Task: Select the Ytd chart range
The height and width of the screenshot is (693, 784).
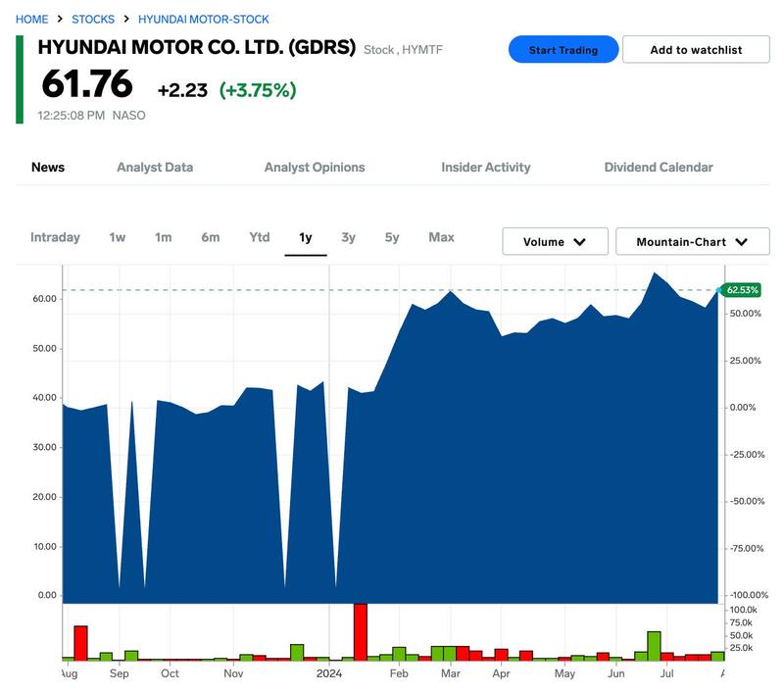Action: (260, 237)
